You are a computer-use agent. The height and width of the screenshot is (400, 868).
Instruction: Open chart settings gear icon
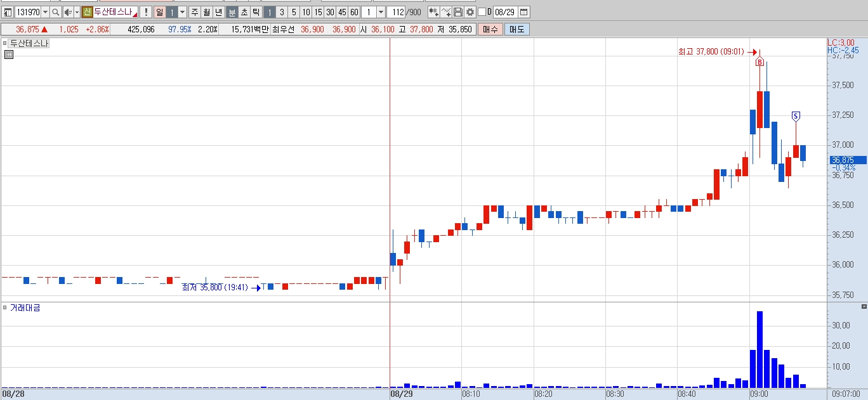coord(470,12)
